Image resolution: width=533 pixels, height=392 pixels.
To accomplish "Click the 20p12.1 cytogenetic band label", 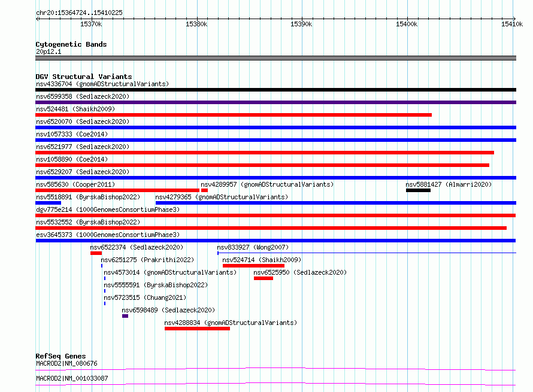I will point(49,51).
